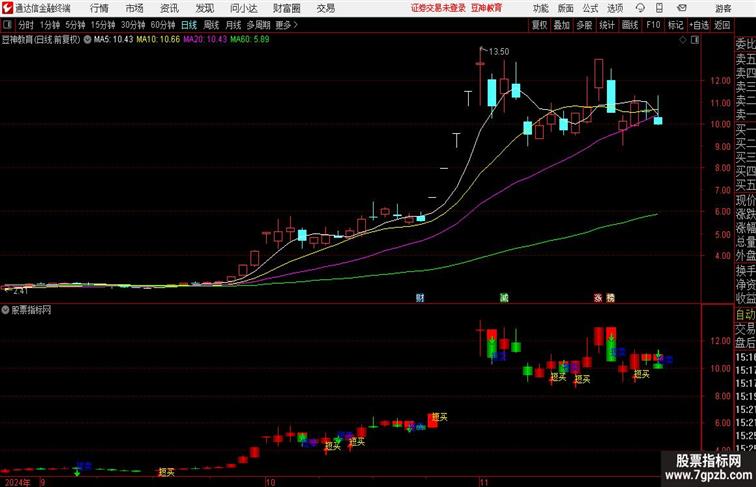The image size is (756, 487).
Task: Toggle the left sidebar panel icon
Action: click(x=8, y=25)
